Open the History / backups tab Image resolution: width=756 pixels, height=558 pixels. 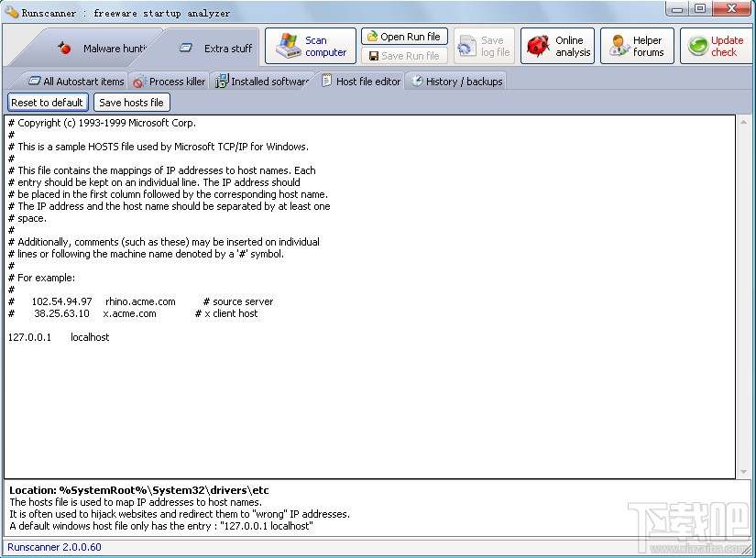pyautogui.click(x=456, y=81)
